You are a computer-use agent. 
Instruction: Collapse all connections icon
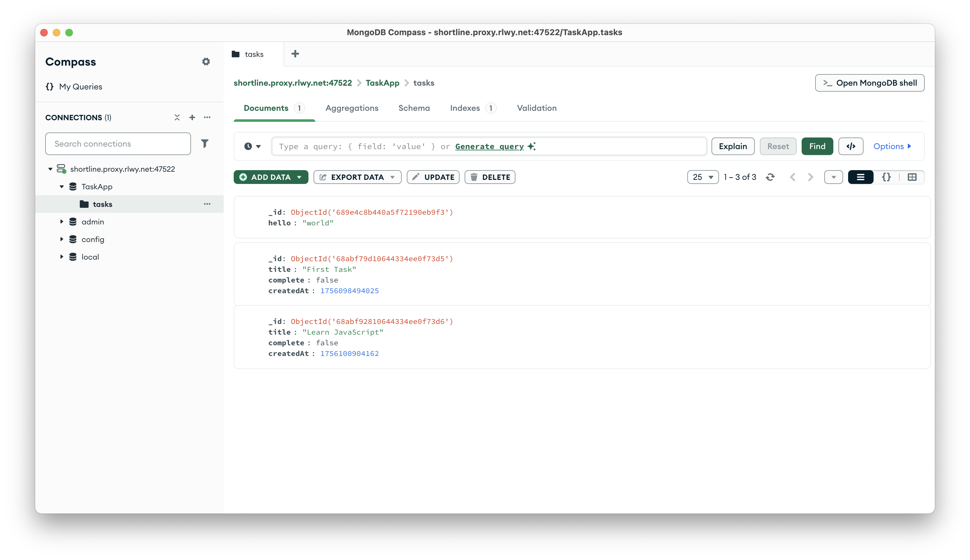pyautogui.click(x=177, y=117)
